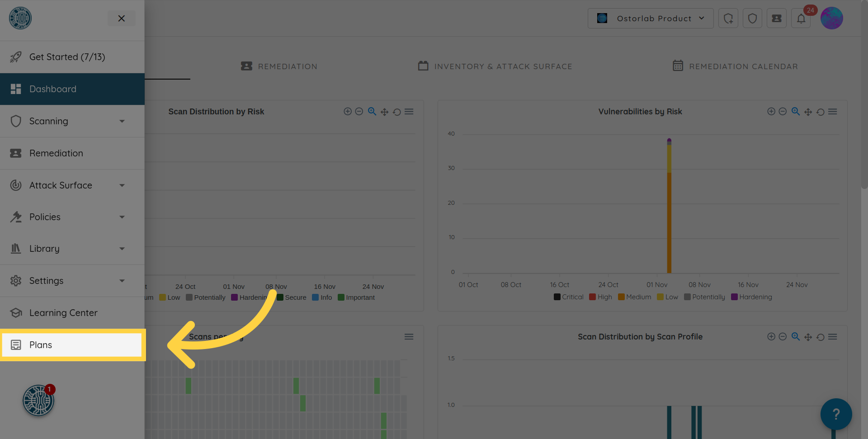This screenshot has height=439, width=868.
Task: Click the new scan icon in header
Action: coord(728,19)
